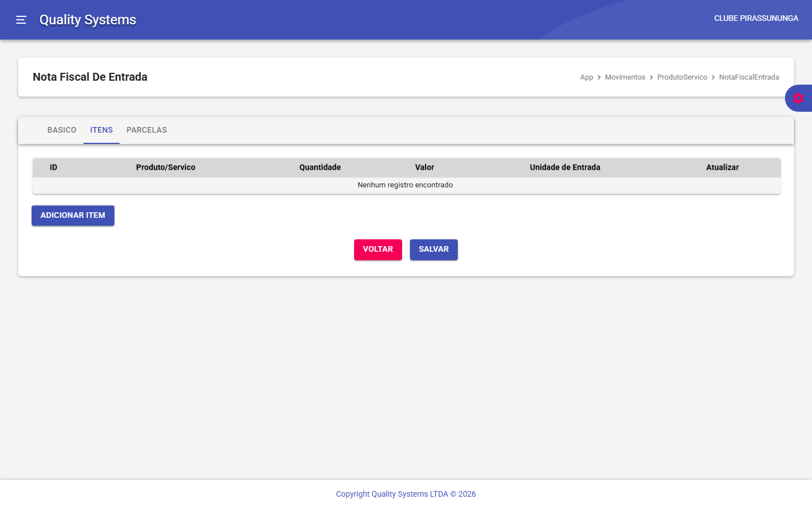Click the Quantidade column header
The width and height of the screenshot is (812, 508).
320,168
